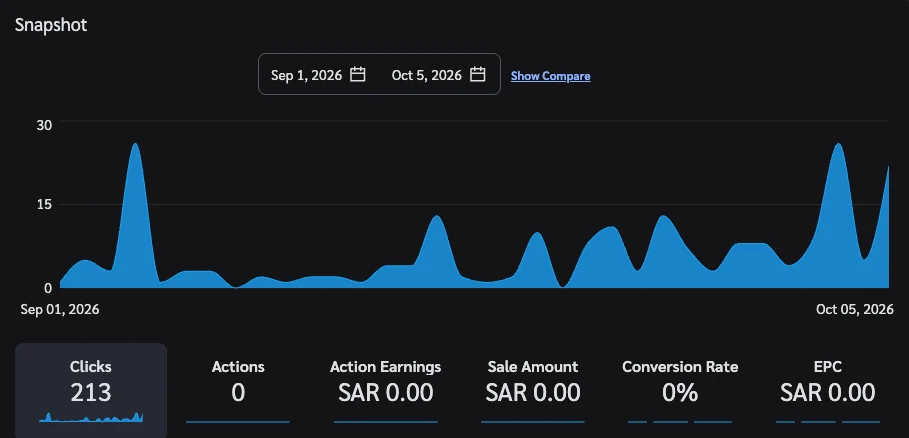This screenshot has height=438, width=909.
Task: Show the EPC metric chart
Action: (x=827, y=390)
